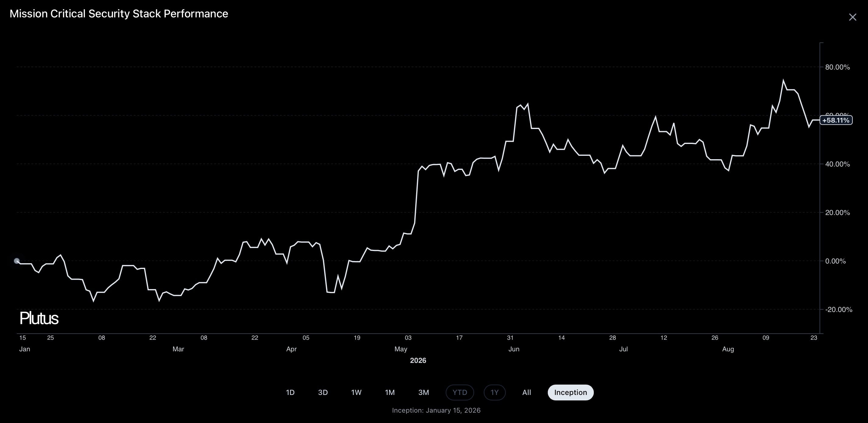Click the Inception: January 15, 2026 text

(x=436, y=410)
